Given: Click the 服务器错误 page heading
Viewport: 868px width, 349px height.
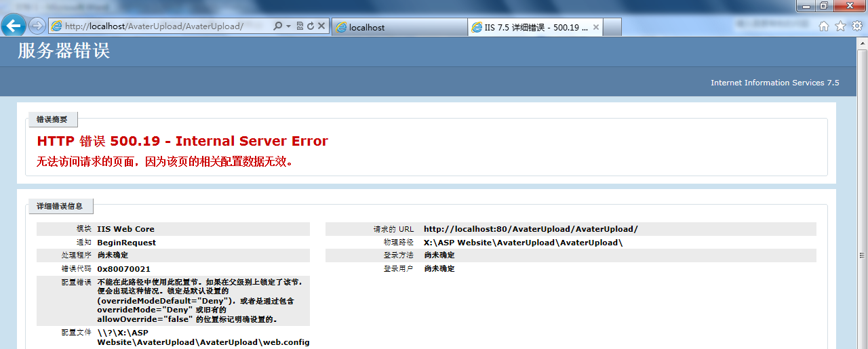Looking at the screenshot, I should 64,51.
